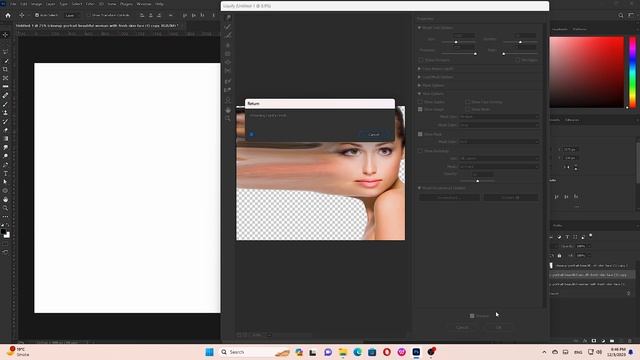This screenshot has height=360, width=640.
Task: Click OK at bottom of Liquify
Action: [499, 327]
